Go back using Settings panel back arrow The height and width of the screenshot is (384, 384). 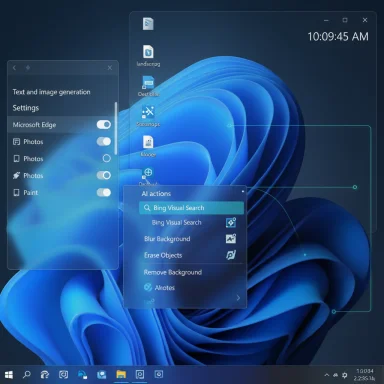coord(14,68)
